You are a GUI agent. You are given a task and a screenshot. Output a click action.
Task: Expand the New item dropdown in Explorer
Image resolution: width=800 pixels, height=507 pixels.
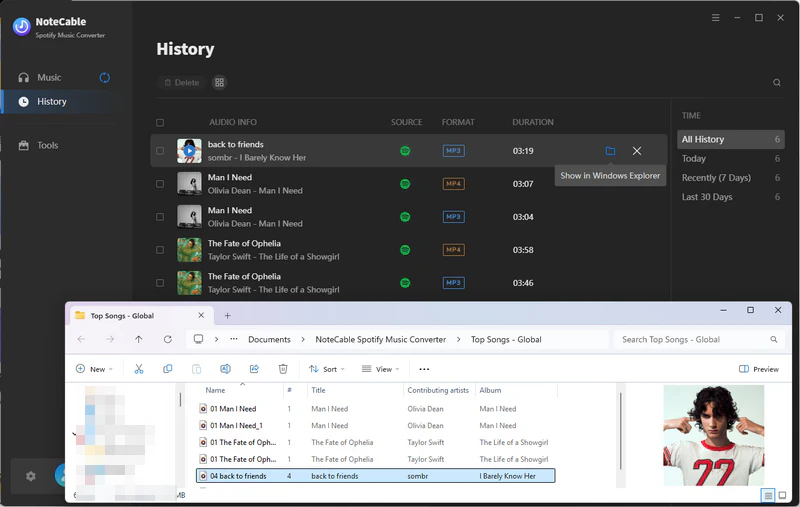click(95, 369)
